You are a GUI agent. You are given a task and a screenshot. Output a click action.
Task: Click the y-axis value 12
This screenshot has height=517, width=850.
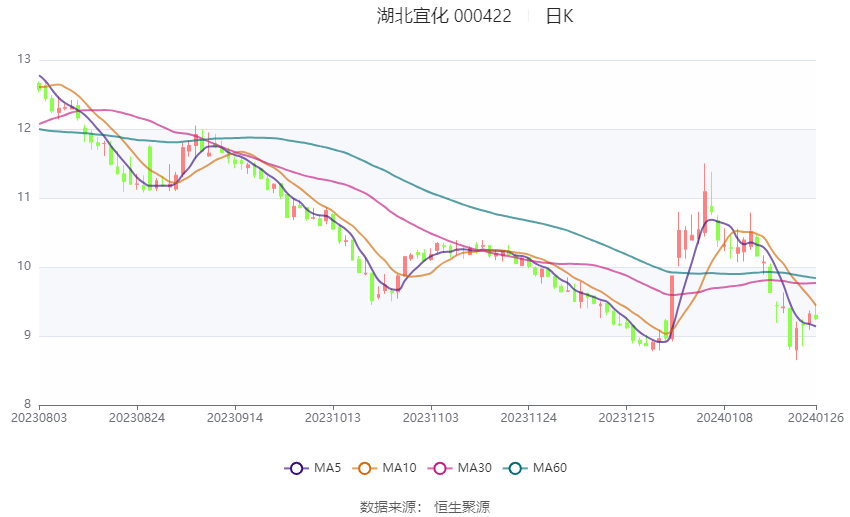click(x=24, y=128)
